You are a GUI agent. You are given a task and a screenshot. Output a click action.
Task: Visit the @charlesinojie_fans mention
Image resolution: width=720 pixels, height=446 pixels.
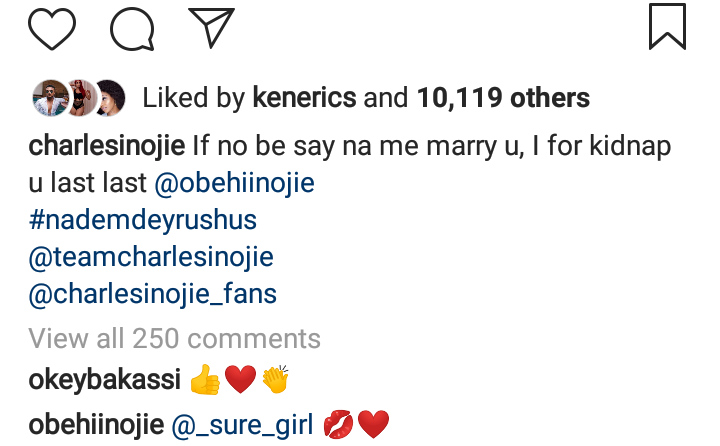[x=152, y=294]
